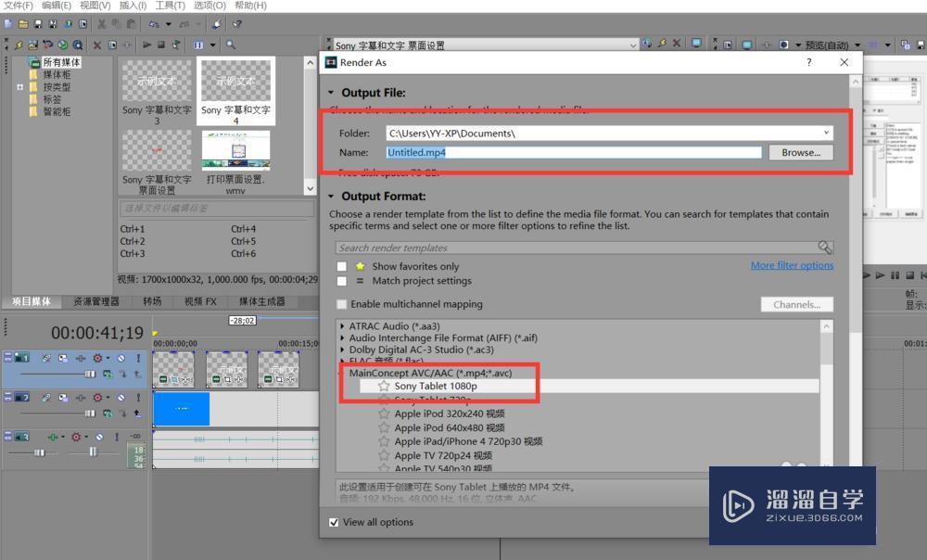Open the 编辑(E) menu

[x=57, y=6]
